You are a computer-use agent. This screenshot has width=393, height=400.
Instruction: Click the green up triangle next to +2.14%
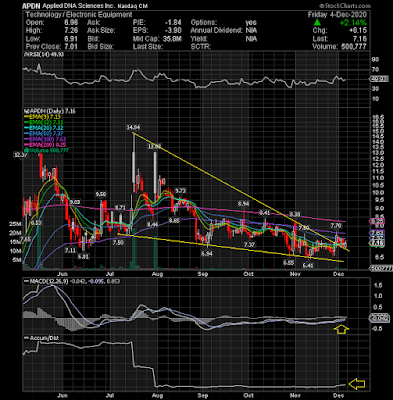[318, 23]
